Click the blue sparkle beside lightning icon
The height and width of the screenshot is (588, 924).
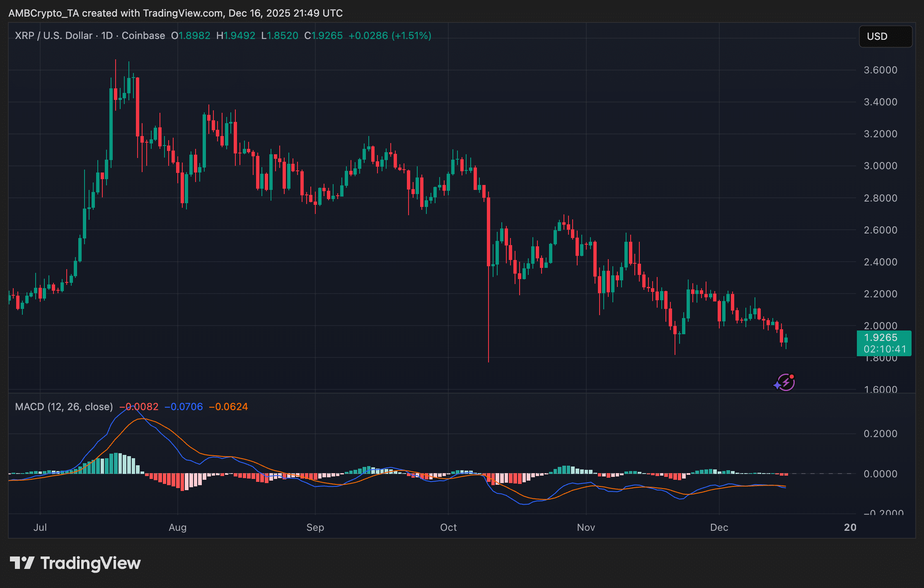click(x=777, y=386)
